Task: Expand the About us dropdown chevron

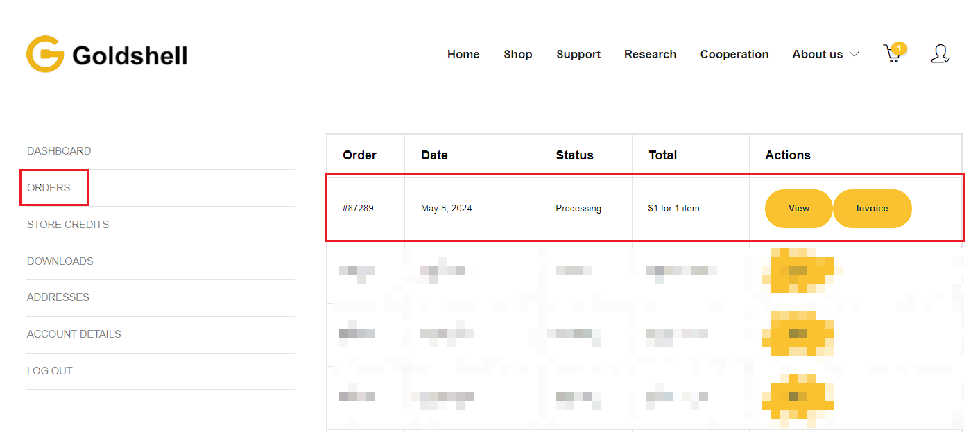Action: 854,54
